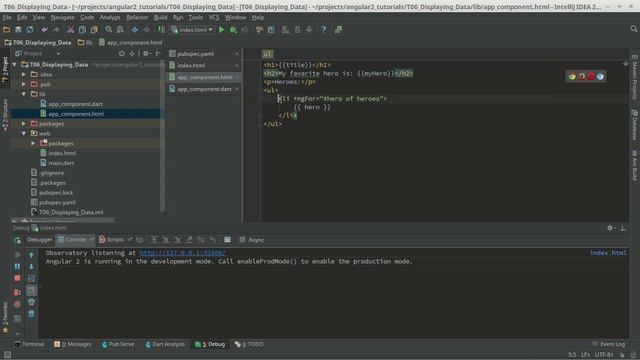The image size is (640, 360).
Task: Expand the .idea folder
Action: (24, 74)
